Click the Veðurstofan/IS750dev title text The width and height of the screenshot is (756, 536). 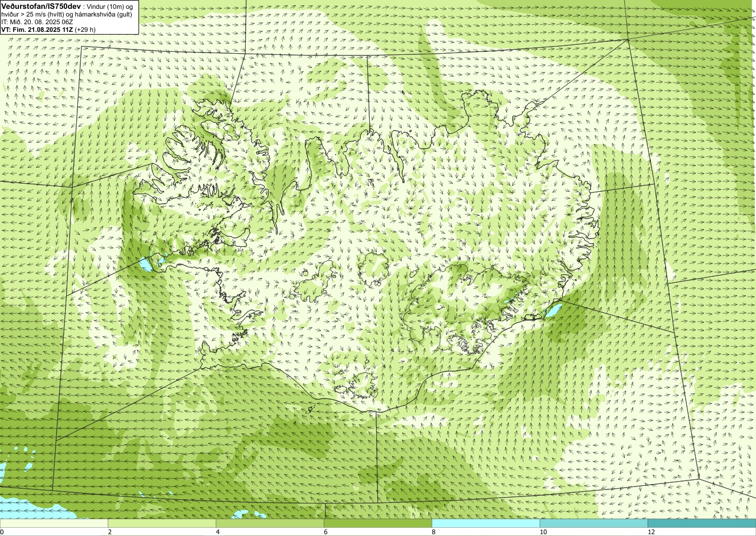pos(41,6)
